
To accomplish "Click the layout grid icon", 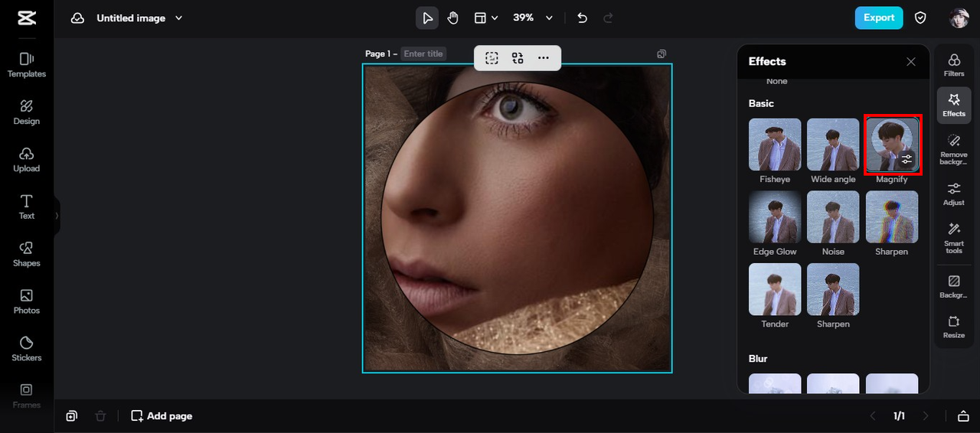I will pos(479,18).
